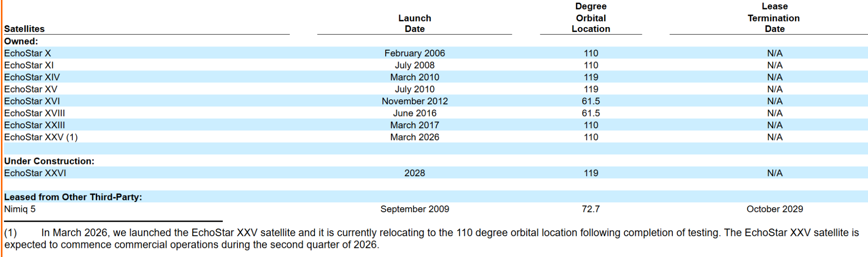Select 'EchoStar XIV' satellite name
Screen dimensions: 868x257
pyautogui.click(x=32, y=77)
